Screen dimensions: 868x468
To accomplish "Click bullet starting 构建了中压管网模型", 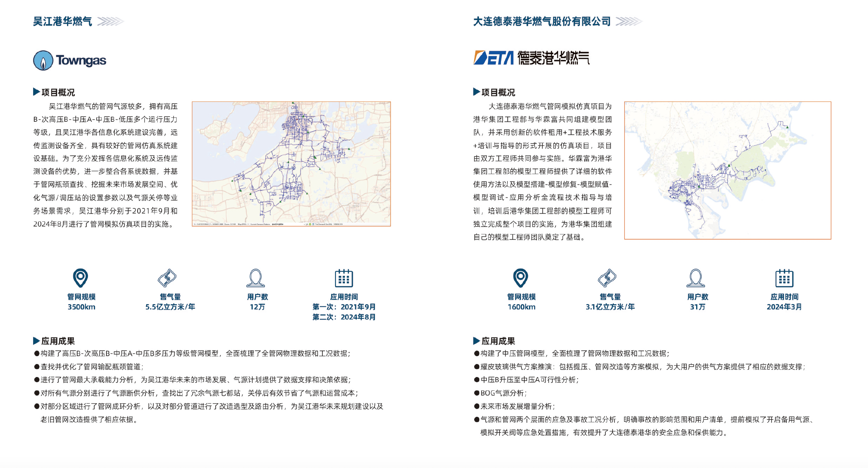I will 572,354.
